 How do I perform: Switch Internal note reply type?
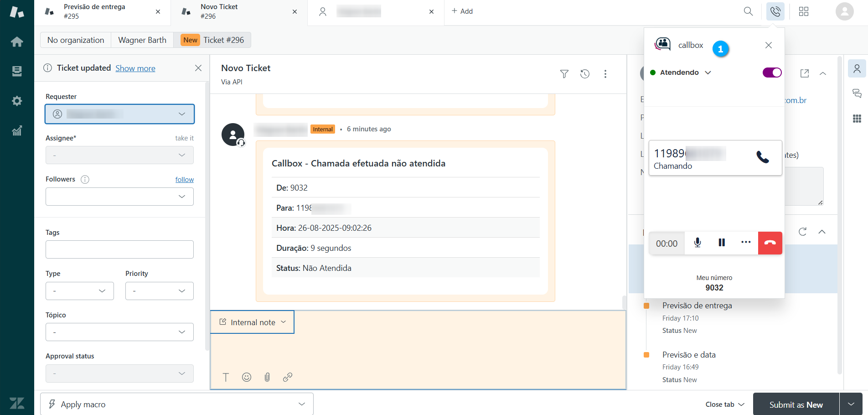(253, 322)
